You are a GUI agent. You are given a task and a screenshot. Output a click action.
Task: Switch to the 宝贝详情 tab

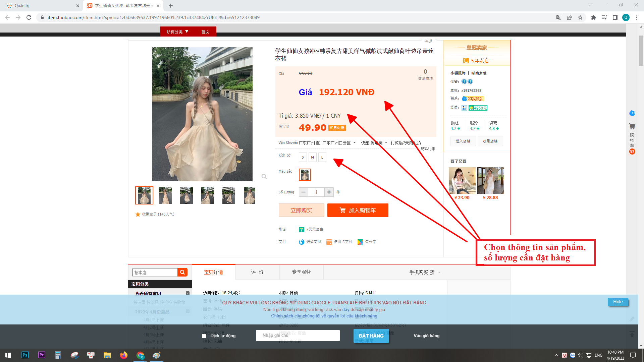point(213,272)
